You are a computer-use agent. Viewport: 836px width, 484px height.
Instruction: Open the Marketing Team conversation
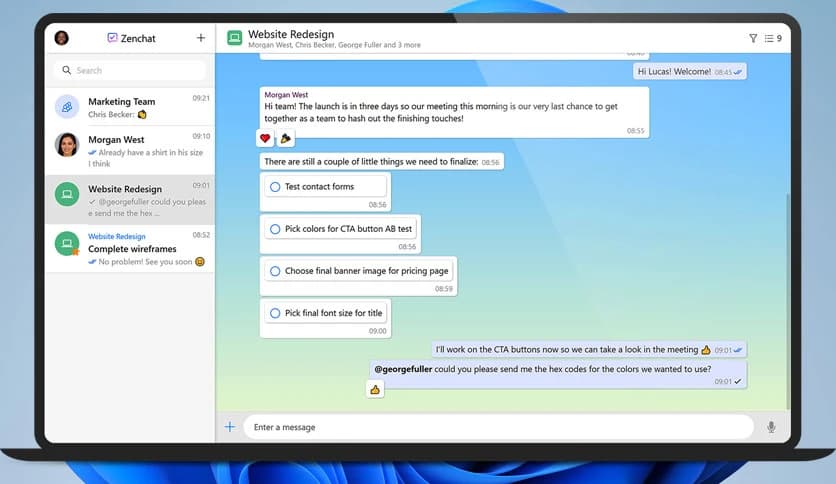tap(130, 107)
